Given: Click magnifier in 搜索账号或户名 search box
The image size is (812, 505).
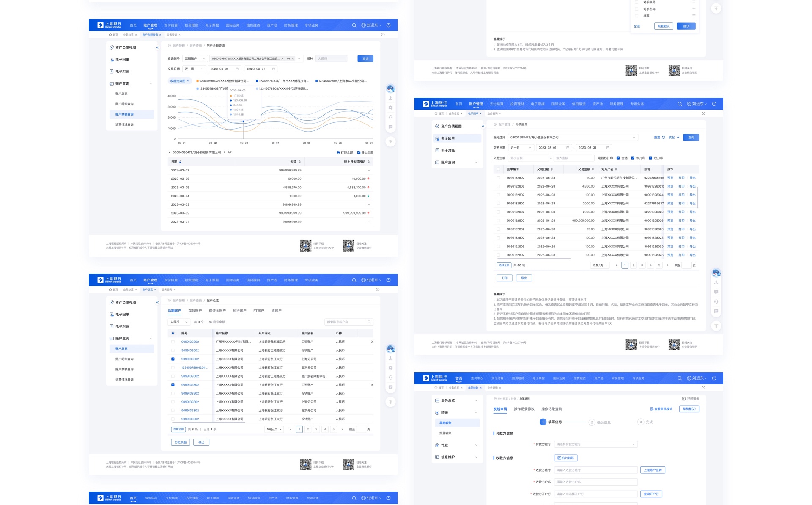Looking at the screenshot, I should [369, 322].
